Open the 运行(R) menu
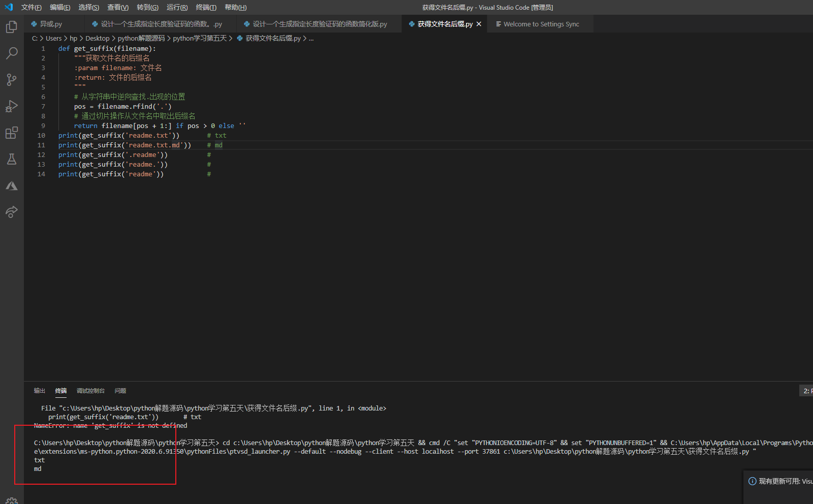This screenshot has width=813, height=504. pos(177,7)
